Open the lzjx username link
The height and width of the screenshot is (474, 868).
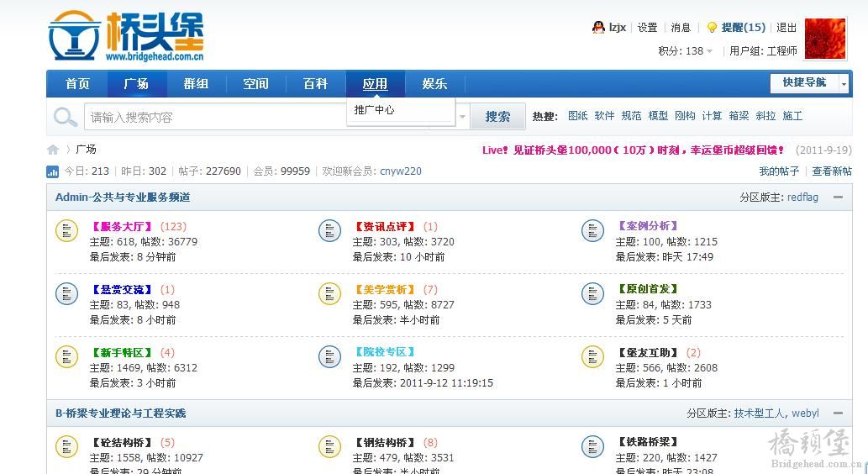click(x=618, y=27)
